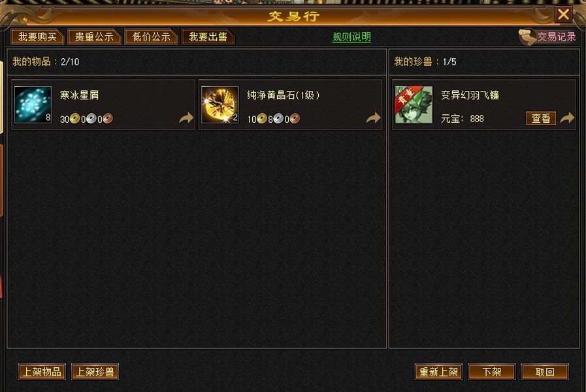Click the 取回 button

(545, 372)
